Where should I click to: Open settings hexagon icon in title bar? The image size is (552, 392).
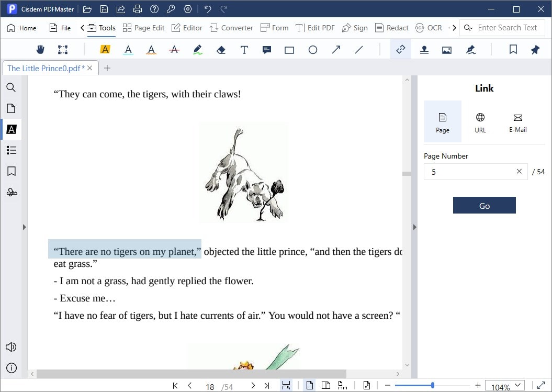(x=188, y=9)
